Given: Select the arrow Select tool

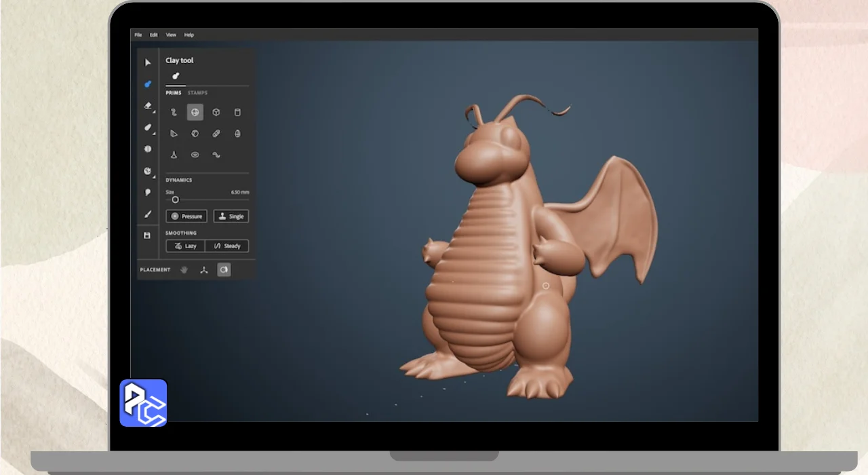Looking at the screenshot, I should (148, 62).
